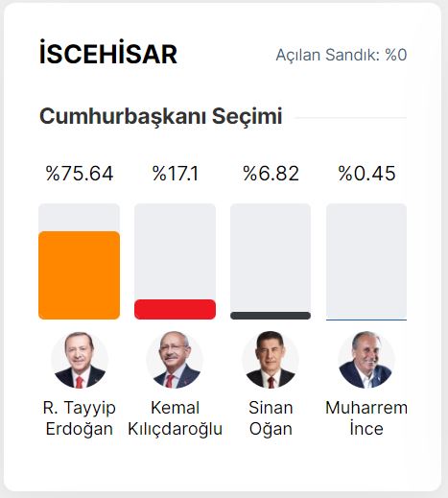448x498 pixels.
Task: Click the empty gray area above the orange bar
Action: pyautogui.click(x=80, y=217)
